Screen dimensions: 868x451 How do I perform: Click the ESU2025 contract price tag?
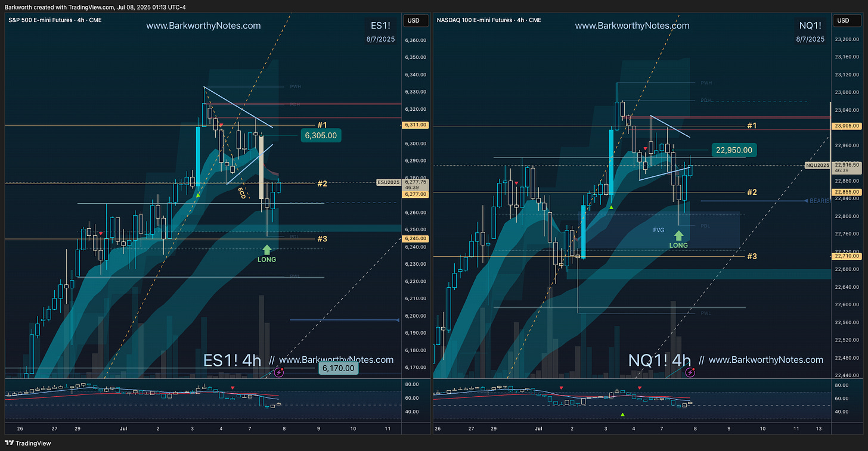(x=389, y=182)
